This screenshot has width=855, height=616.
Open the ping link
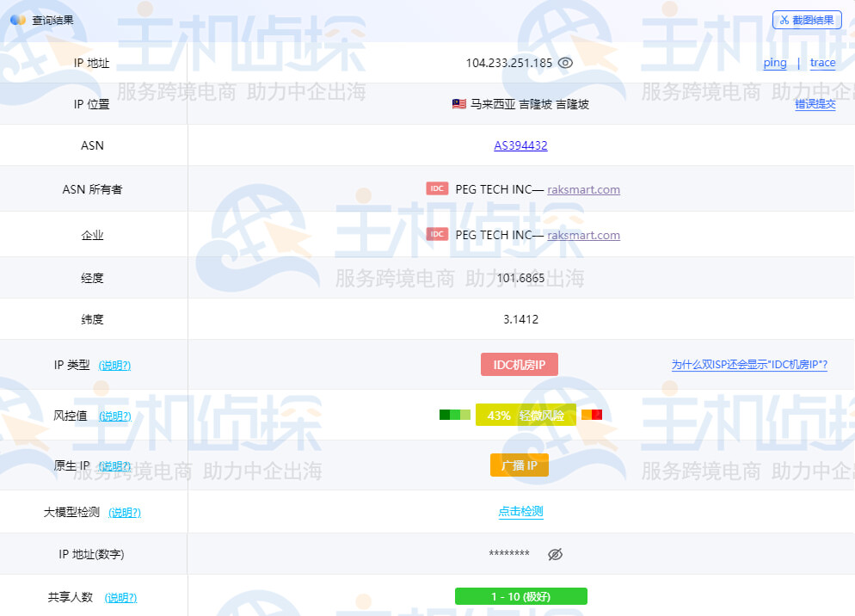coord(774,63)
